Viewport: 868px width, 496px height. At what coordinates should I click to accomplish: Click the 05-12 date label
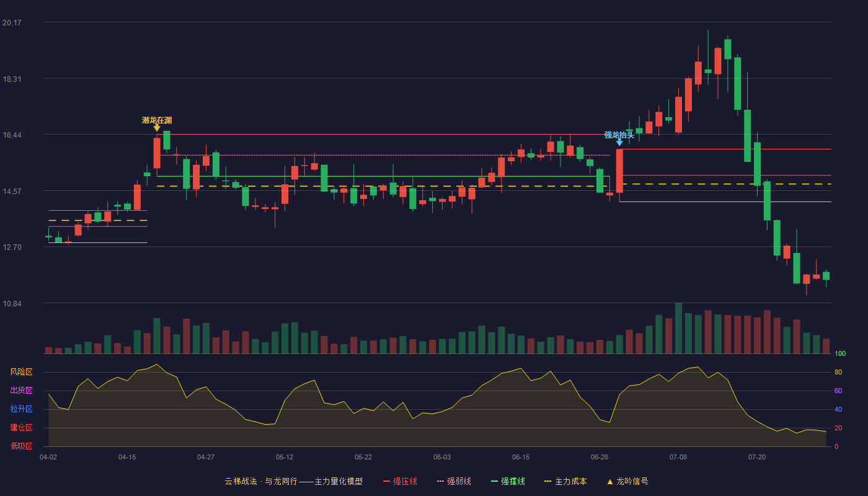click(x=285, y=457)
